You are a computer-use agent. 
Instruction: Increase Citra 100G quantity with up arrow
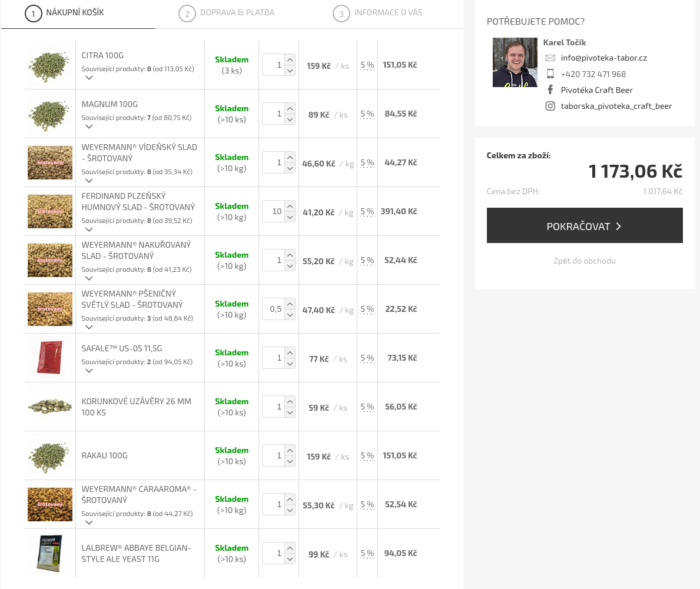(290, 59)
